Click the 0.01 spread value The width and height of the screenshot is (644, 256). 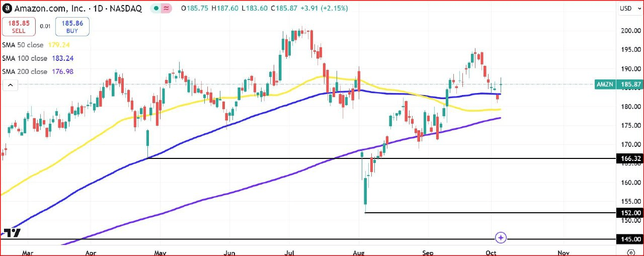45,26
